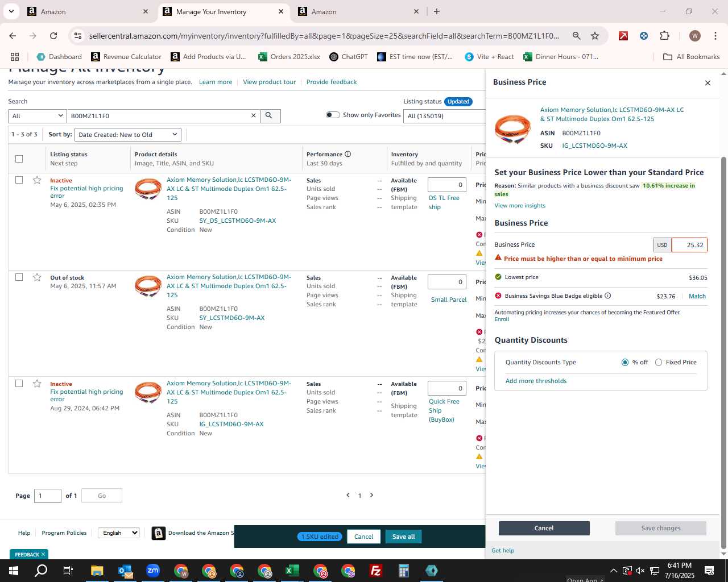The height and width of the screenshot is (582, 728).
Task: Select checkbox for SY_LCSTMD6O-9M-AX row
Action: [19, 277]
